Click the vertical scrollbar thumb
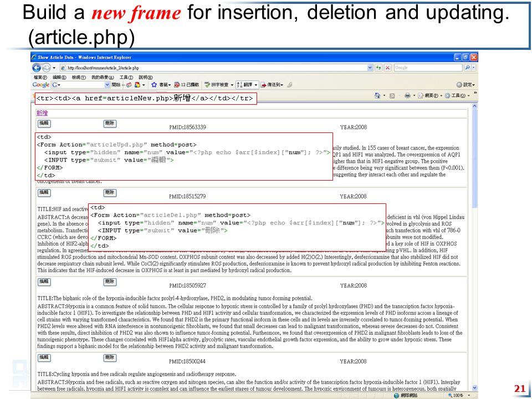The image size is (532, 399). click(474, 158)
